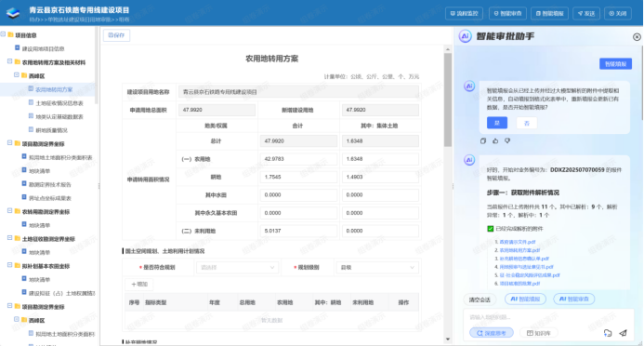The width and height of the screenshot is (644, 346).
Task: Click the 流程监控 button in header
Action: pos(464,14)
